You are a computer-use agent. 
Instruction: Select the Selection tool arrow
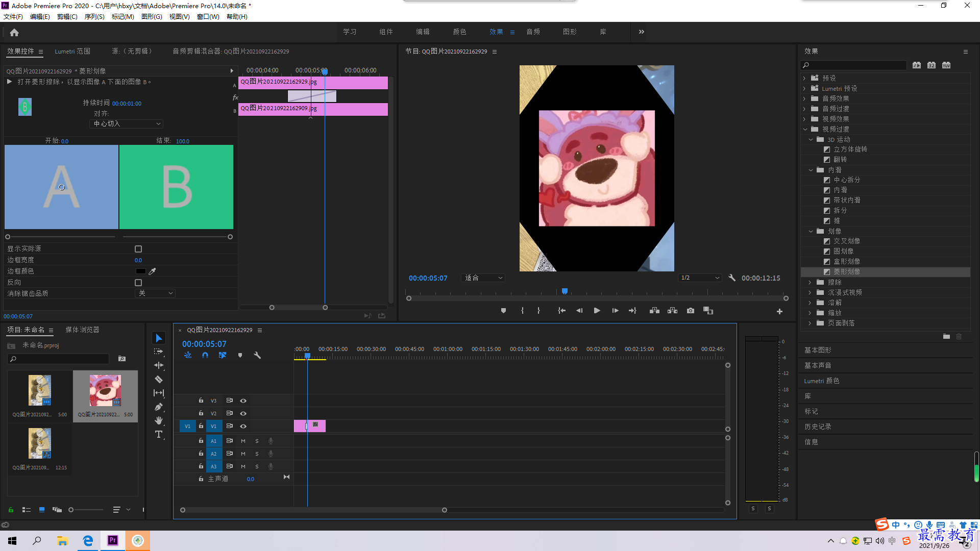159,338
